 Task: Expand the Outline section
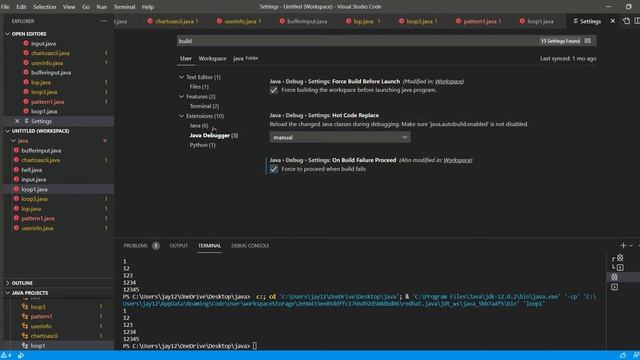[7, 283]
